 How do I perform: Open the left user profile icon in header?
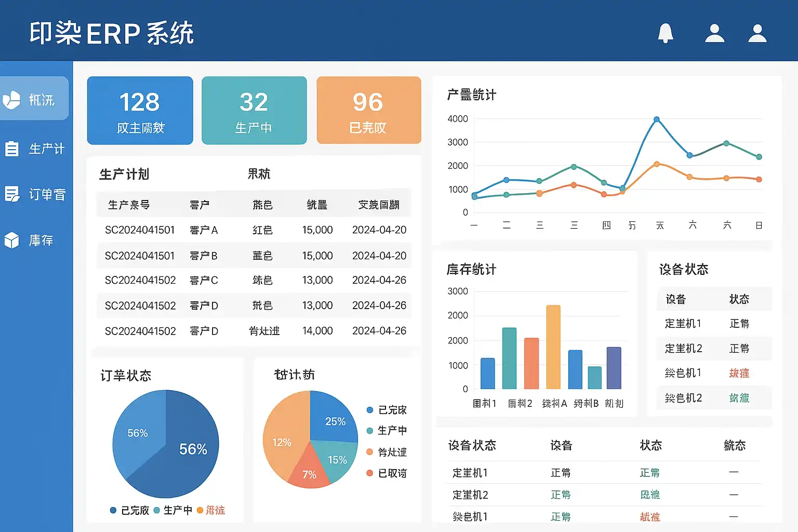(714, 33)
